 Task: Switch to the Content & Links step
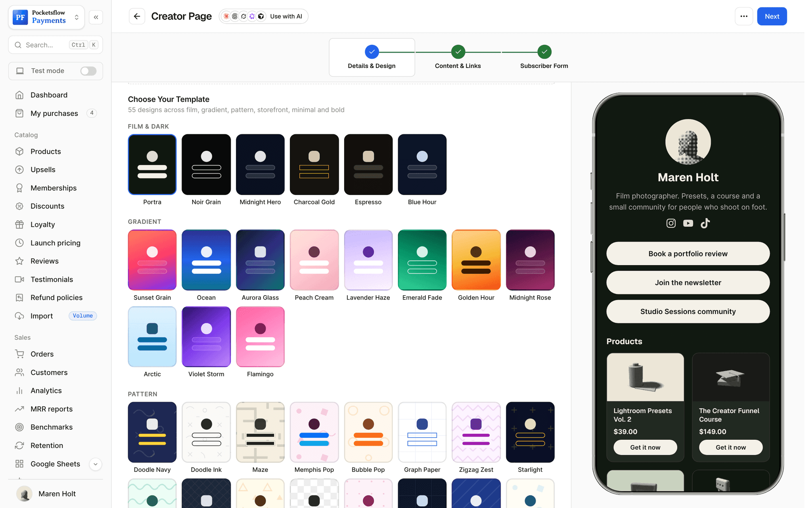coord(458,58)
